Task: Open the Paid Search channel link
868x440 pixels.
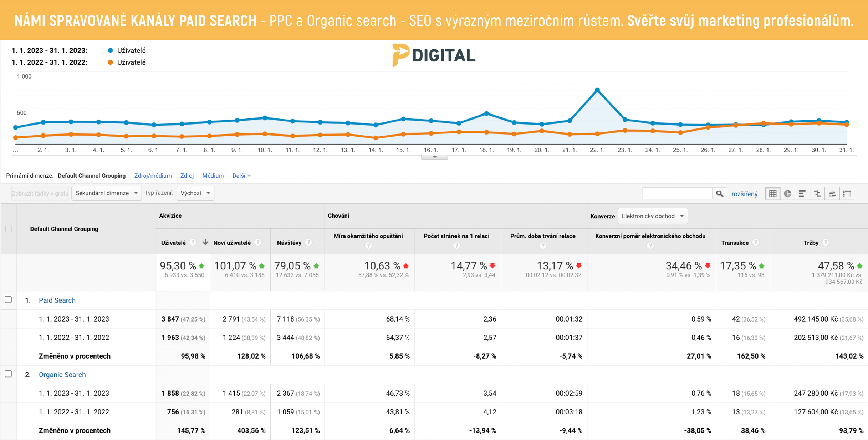Action: (57, 300)
